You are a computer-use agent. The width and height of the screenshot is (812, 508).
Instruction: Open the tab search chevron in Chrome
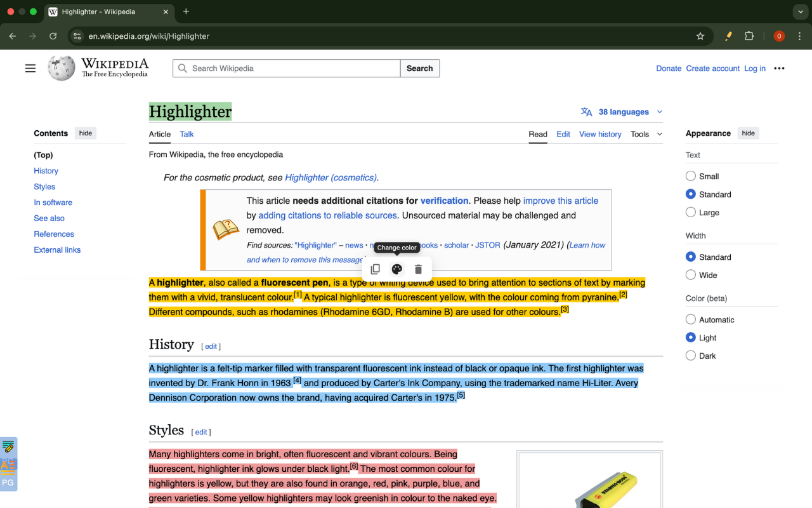799,11
